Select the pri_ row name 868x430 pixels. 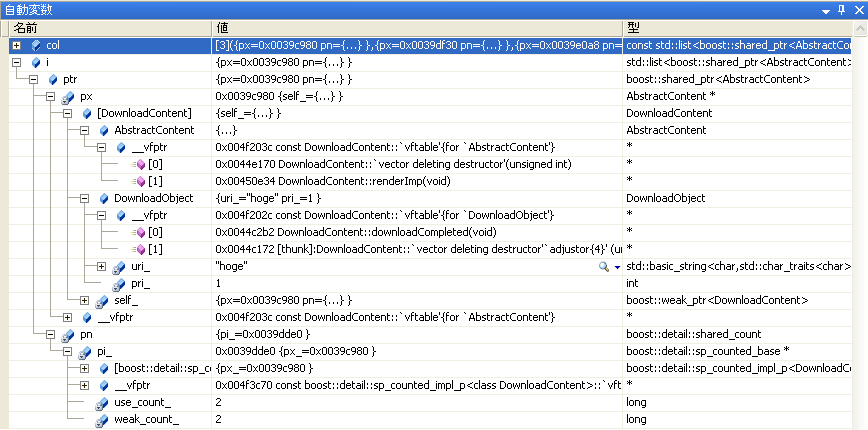pyautogui.click(x=140, y=283)
